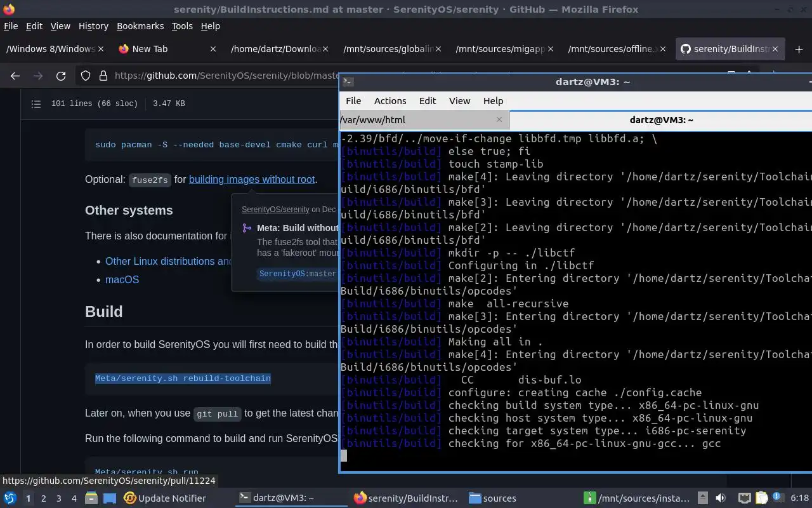Open clipboard manager tray icon
This screenshot has height=508, width=812.
click(x=761, y=498)
